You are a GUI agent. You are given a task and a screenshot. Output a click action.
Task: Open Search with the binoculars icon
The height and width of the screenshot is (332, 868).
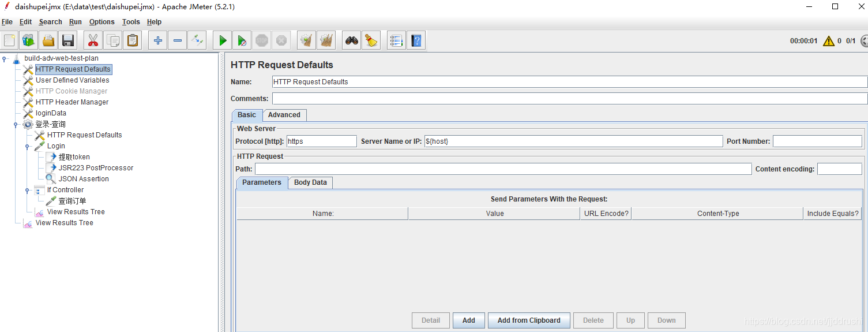(x=352, y=40)
